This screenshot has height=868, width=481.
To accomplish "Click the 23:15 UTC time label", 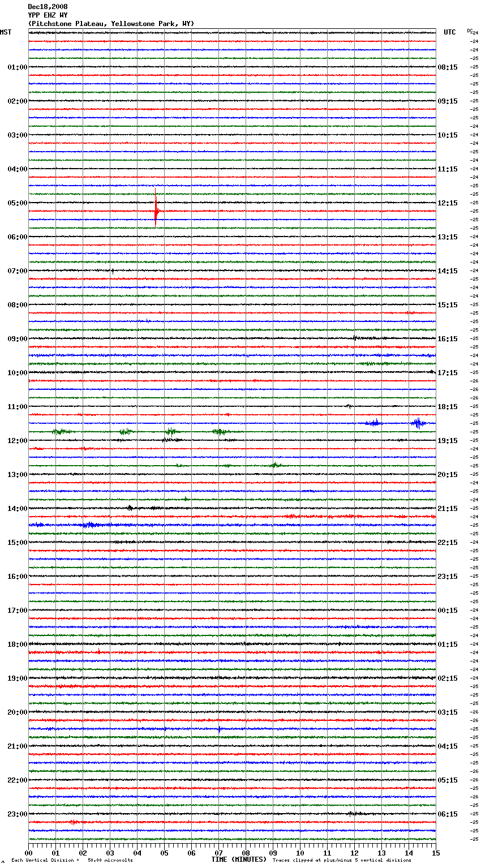I will tap(448, 577).
